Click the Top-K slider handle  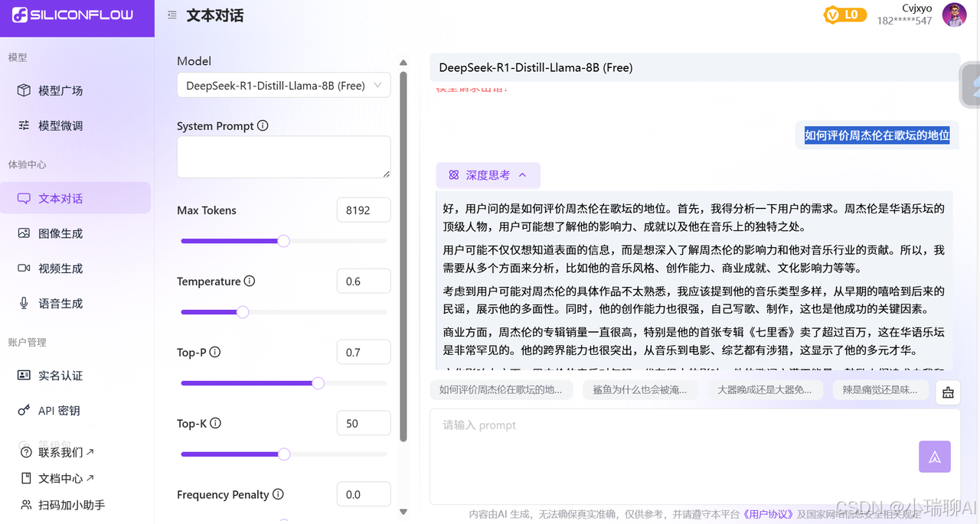(284, 454)
